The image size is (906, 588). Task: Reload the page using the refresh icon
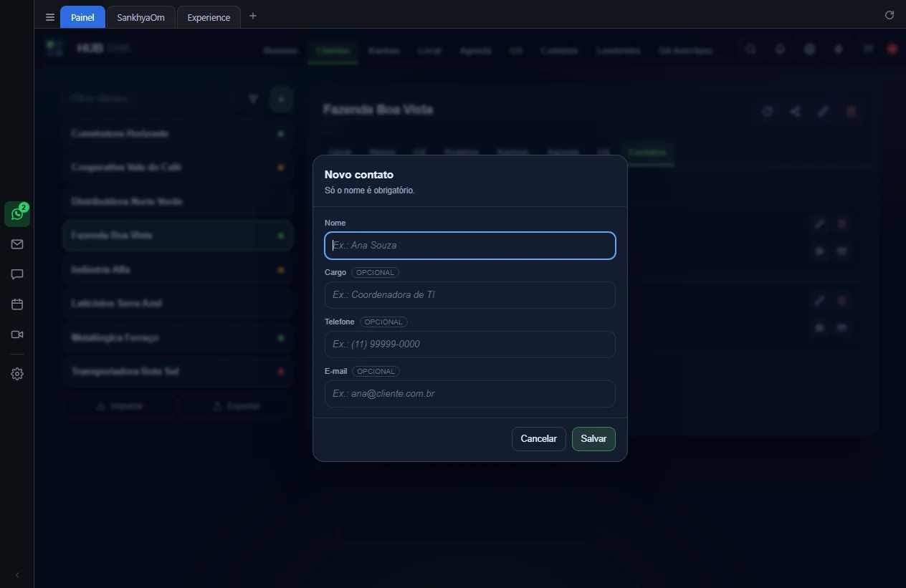tap(890, 15)
